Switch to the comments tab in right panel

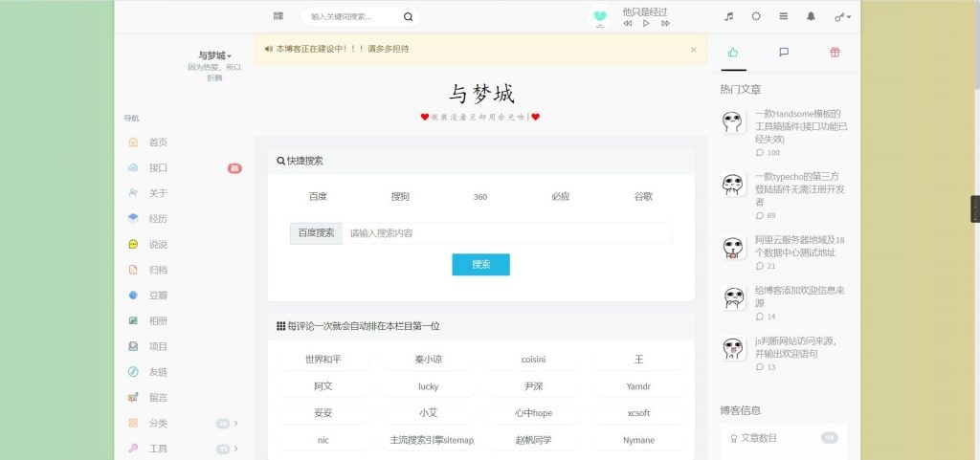784,53
